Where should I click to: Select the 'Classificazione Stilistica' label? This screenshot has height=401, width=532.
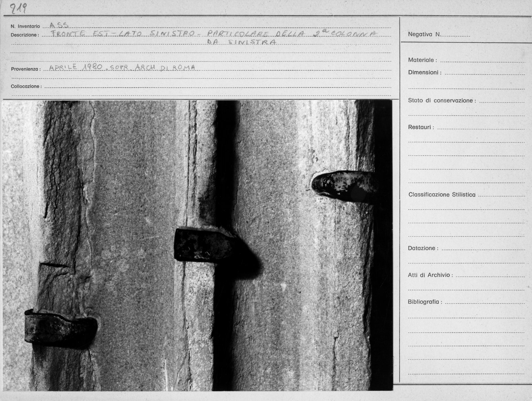pyautogui.click(x=442, y=195)
